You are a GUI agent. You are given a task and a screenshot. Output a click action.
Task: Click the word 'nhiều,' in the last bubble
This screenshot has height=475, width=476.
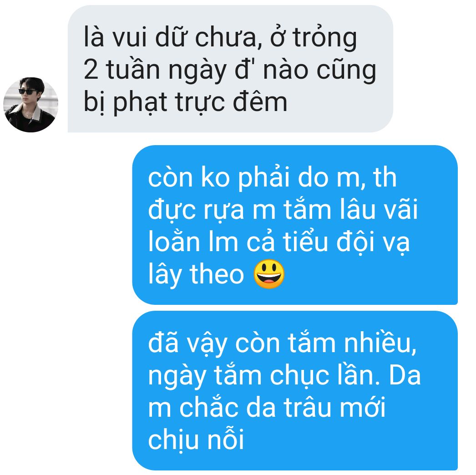click(x=380, y=343)
